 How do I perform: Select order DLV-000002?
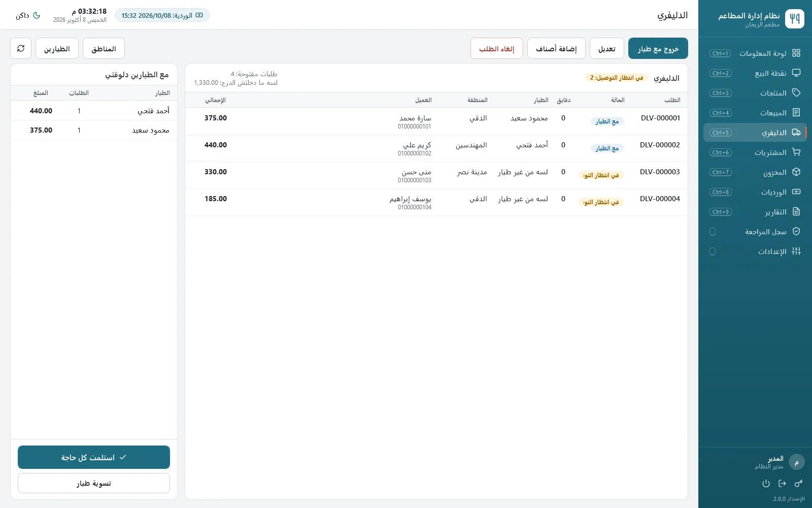[x=436, y=148]
